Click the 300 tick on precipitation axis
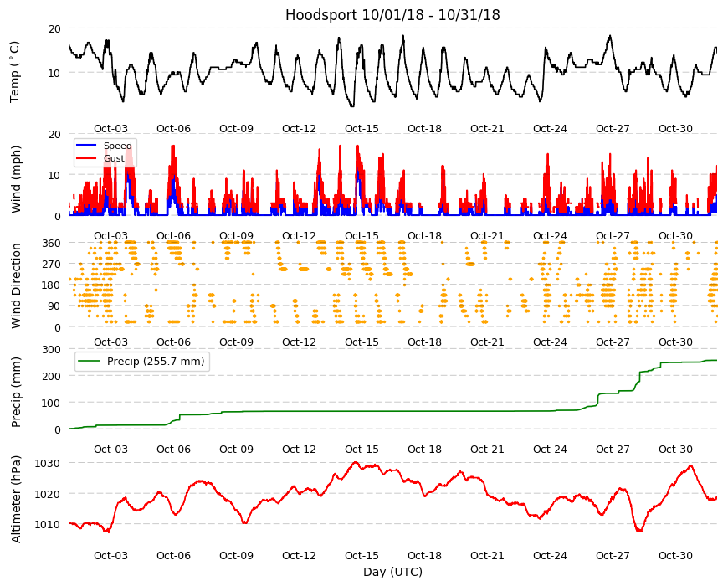 pos(52,350)
